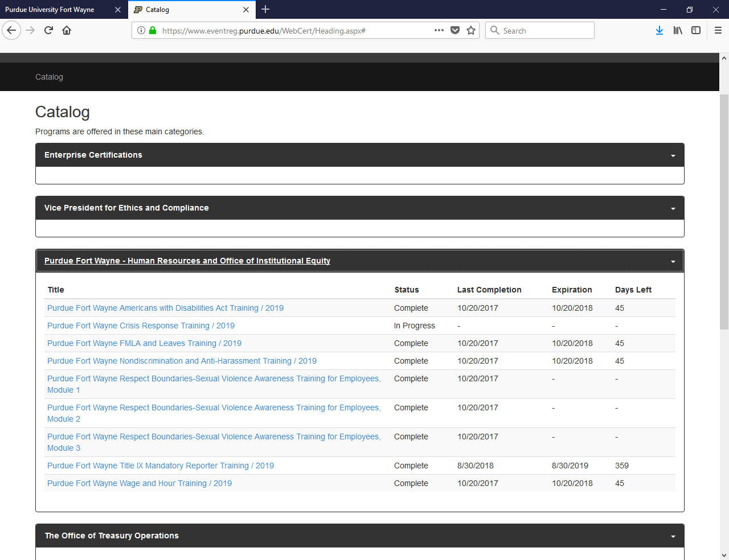Open Wage and Hour Training 2019
The width and height of the screenshot is (729, 560).
coord(140,483)
